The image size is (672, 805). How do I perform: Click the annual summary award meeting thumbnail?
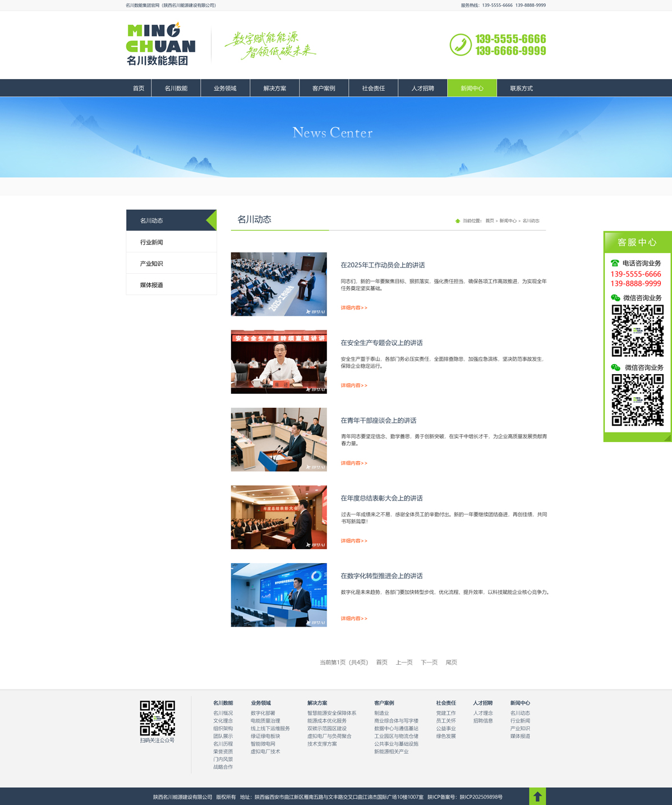point(279,517)
